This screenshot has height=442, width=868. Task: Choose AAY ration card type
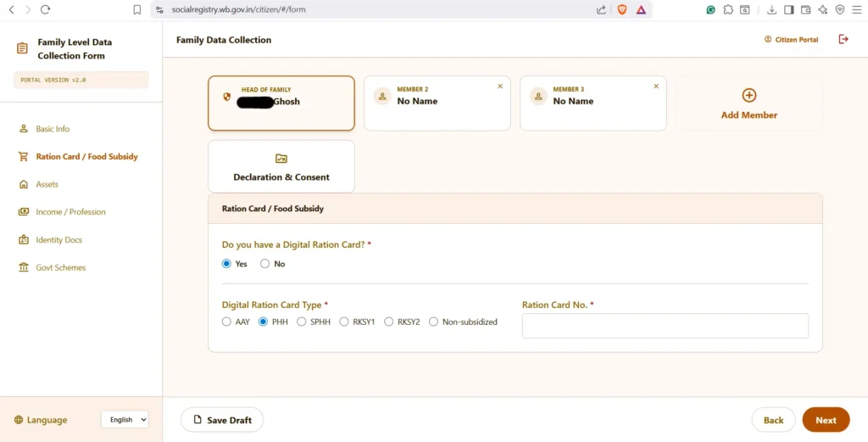click(x=226, y=322)
